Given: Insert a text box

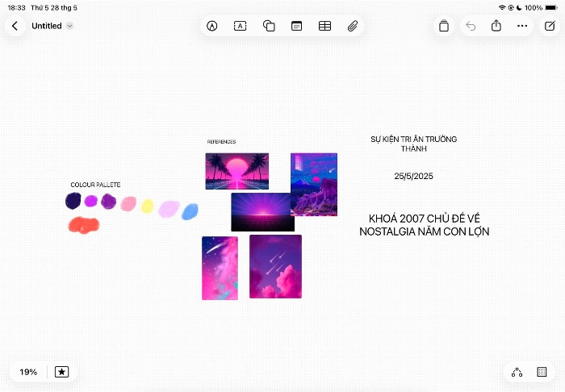Looking at the screenshot, I should (240, 26).
